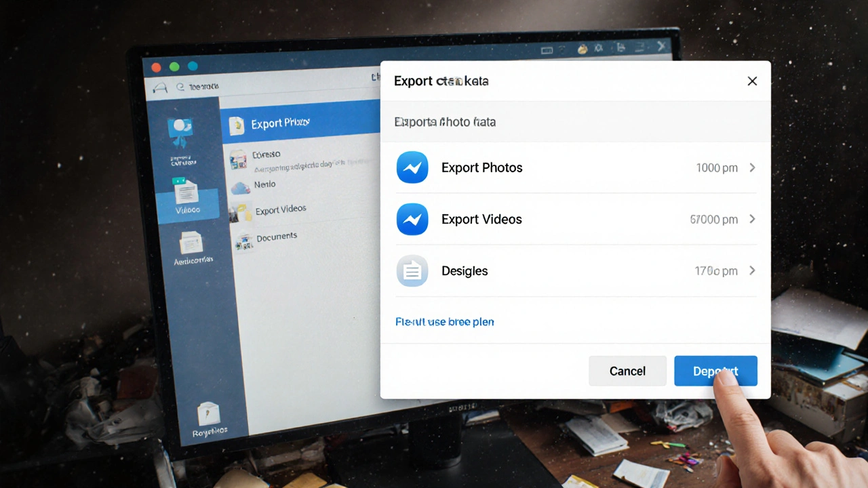Screen dimensions: 868x488
Task: Click the Export button to confirm
Action: click(715, 371)
